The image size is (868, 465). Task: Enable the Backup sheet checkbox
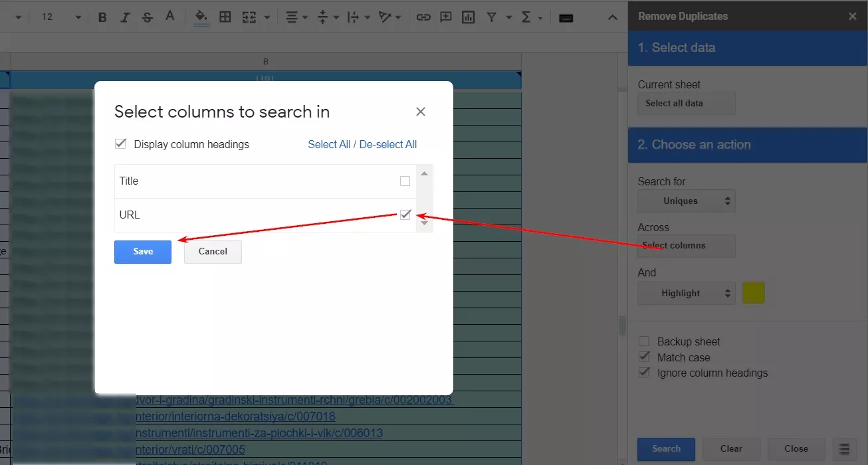643,341
